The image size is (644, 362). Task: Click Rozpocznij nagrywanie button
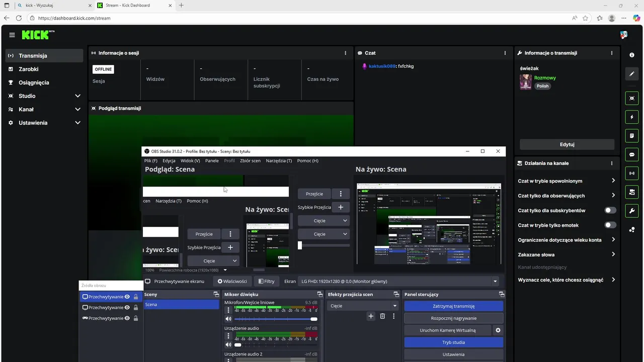(x=453, y=318)
